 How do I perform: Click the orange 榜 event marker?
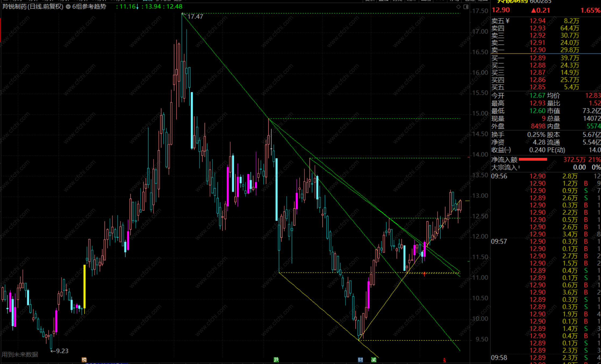(x=84, y=360)
